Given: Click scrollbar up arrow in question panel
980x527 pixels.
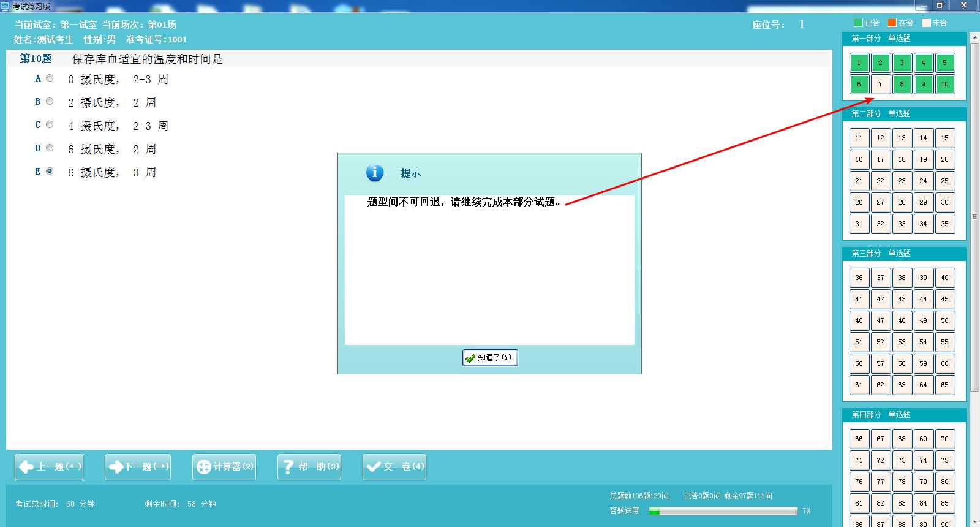Looking at the screenshot, I should click(974, 37).
